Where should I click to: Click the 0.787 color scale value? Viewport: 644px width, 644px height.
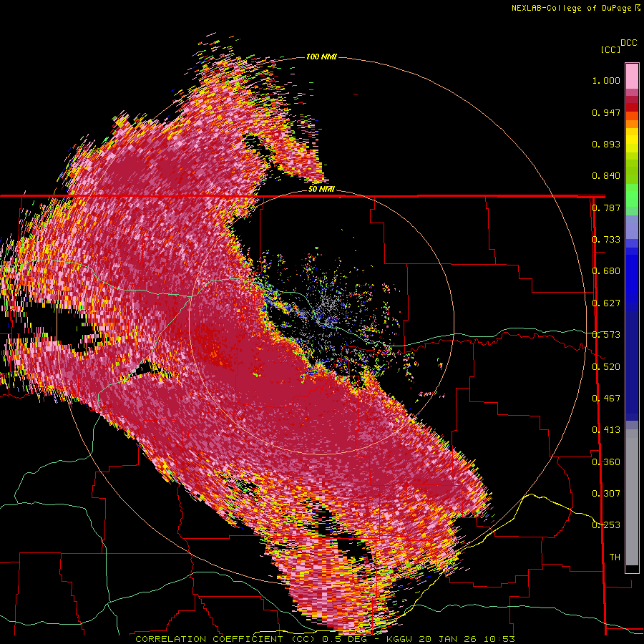coord(606,208)
